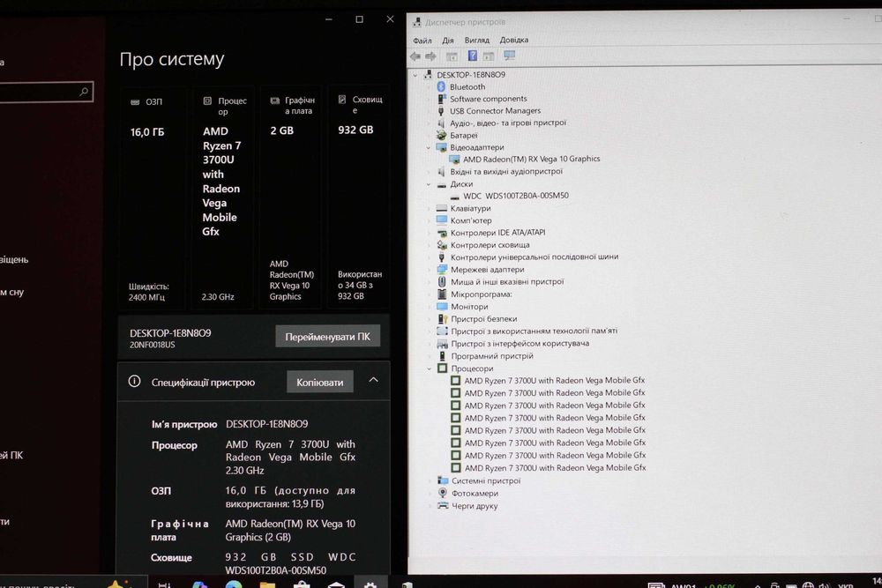882x588 pixels.
Task: Click the Settings gear on the taskbar
Action: (370, 585)
